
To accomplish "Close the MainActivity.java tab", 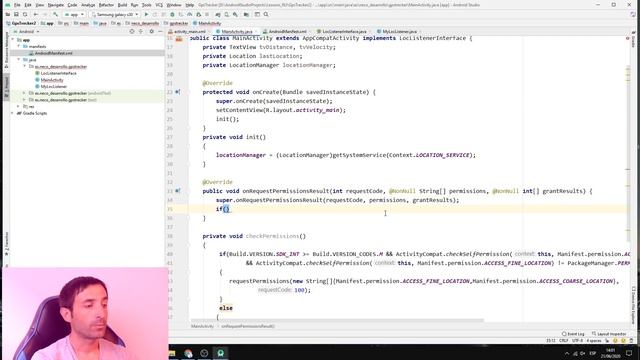I will (x=256, y=31).
